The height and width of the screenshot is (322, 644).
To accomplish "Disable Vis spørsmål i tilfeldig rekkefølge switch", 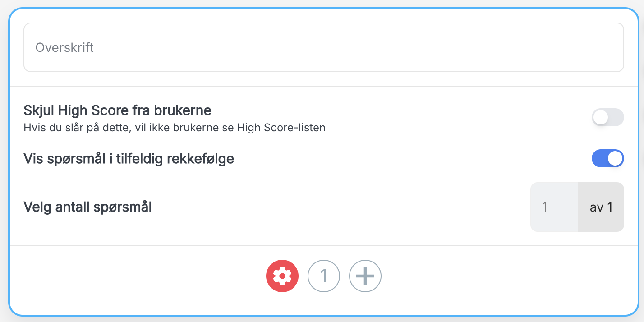I will click(x=608, y=158).
